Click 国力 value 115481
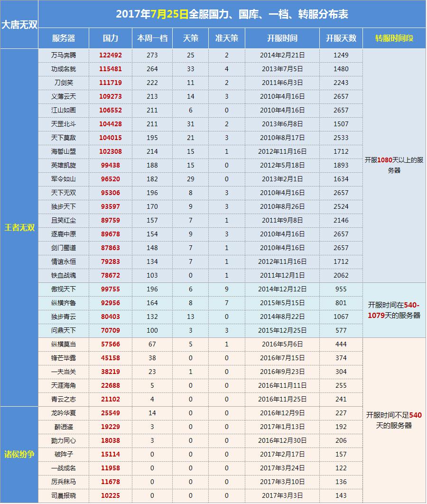 pyautogui.click(x=111, y=69)
